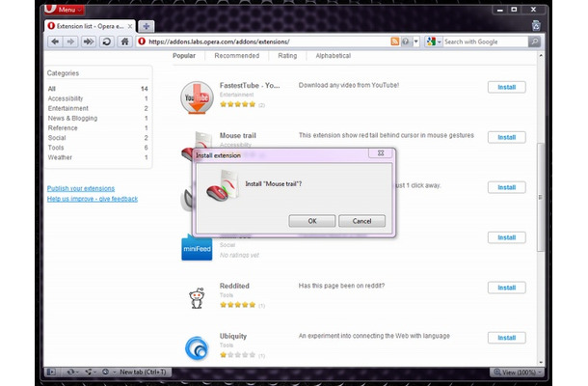Click the scrollbar down arrow

click(541, 362)
